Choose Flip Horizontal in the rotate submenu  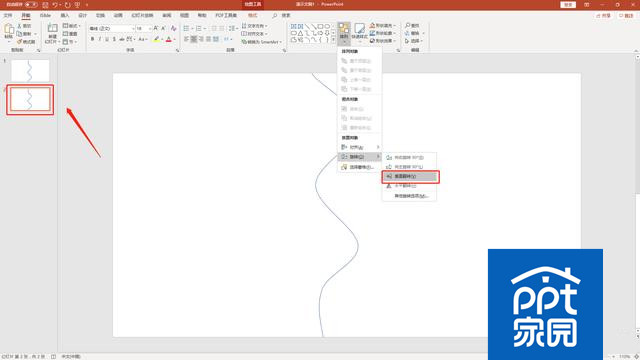point(410,186)
